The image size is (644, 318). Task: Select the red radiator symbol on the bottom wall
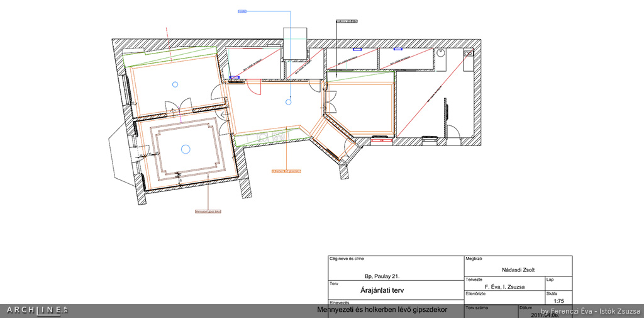pos(382,140)
